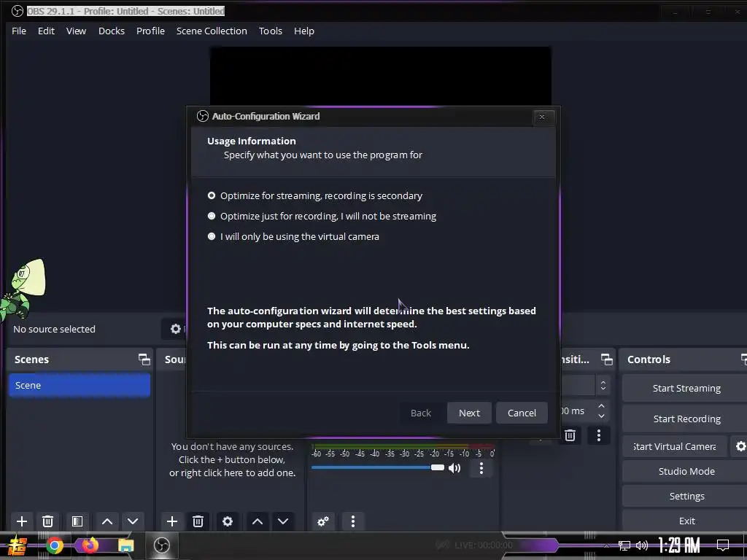The image size is (747, 560).
Task: Click Start Streaming in Controls
Action: tap(686, 389)
